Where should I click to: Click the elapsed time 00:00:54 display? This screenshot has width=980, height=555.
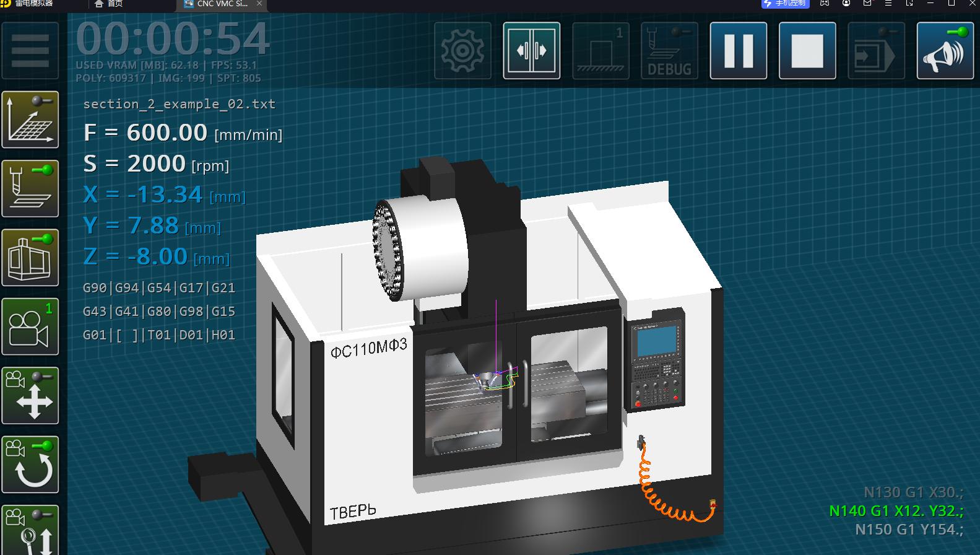[x=173, y=39]
